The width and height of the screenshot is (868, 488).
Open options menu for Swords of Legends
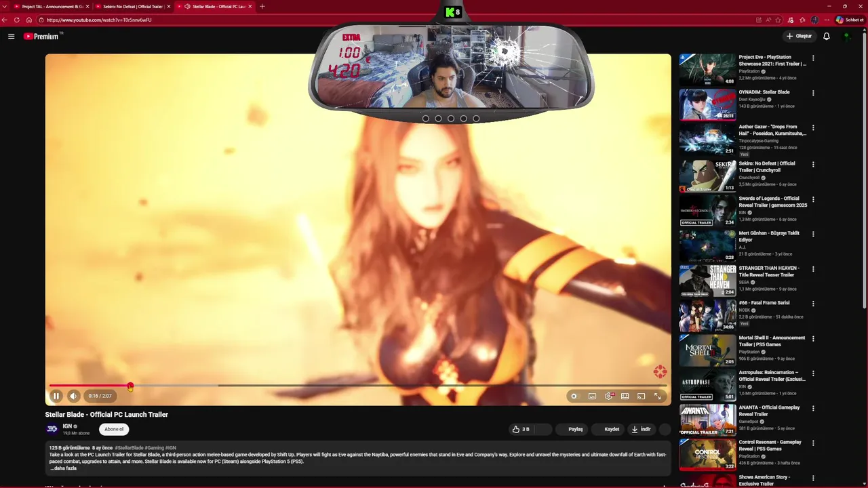pos(813,199)
